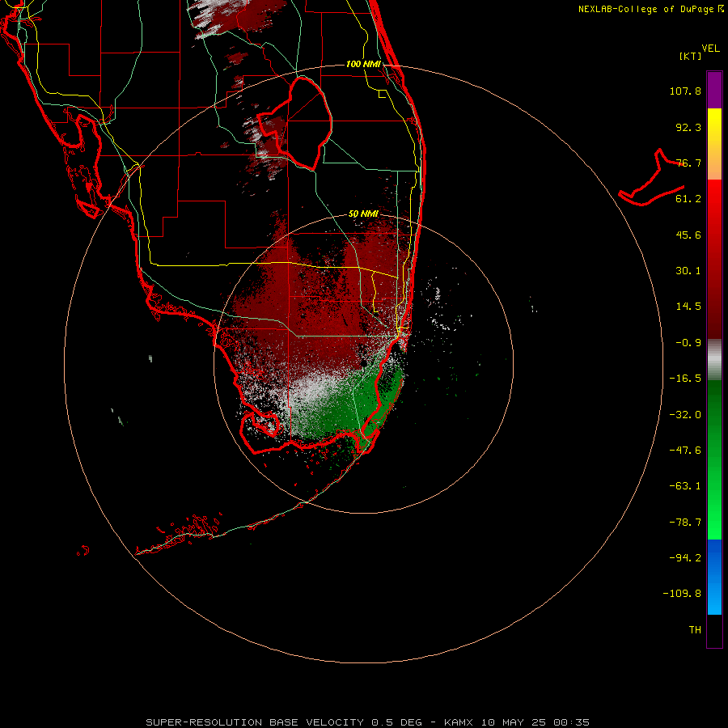This screenshot has height=728, width=728.
Task: Click the 76.7 velocity scale value
Action: [x=688, y=163]
